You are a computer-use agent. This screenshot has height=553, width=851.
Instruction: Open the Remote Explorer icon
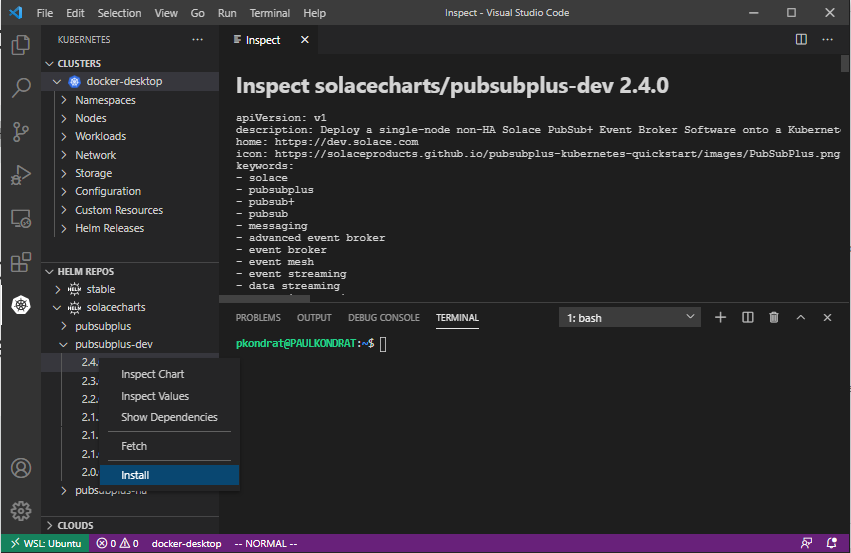coord(20,218)
